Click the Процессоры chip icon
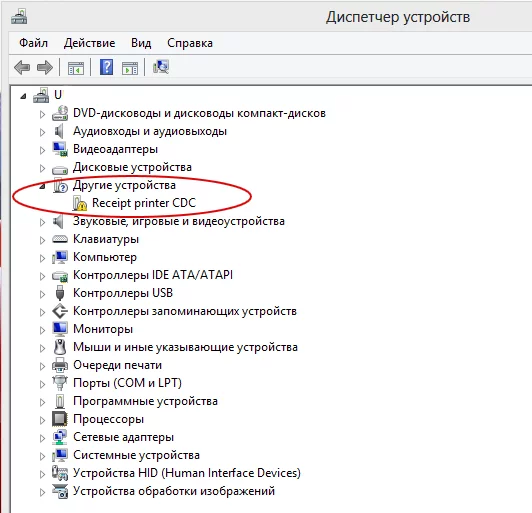The height and width of the screenshot is (513, 532). pos(60,419)
